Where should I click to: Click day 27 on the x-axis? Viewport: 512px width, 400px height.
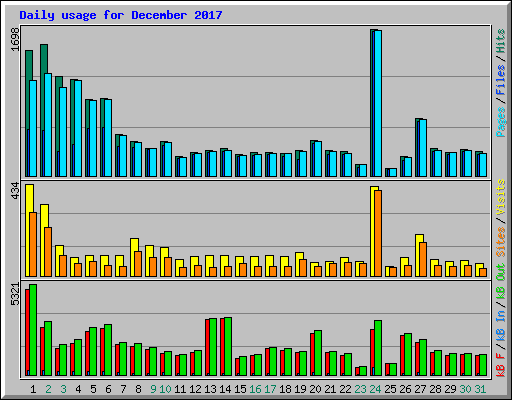pos(420,389)
